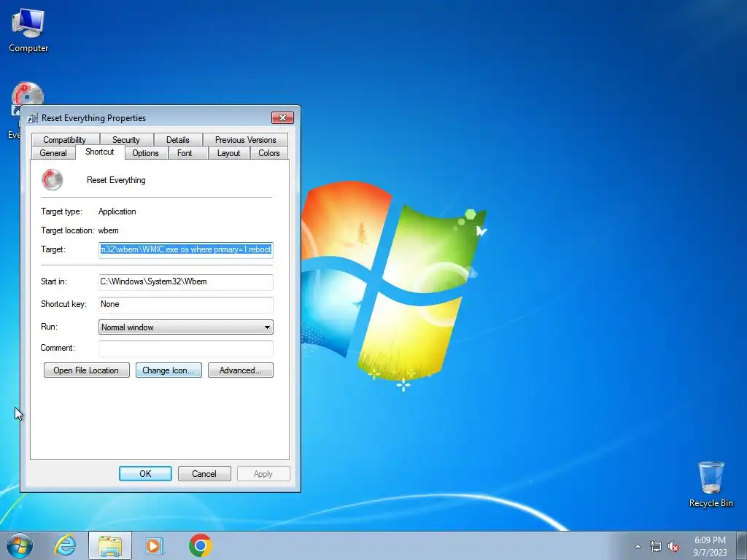Select the Shortcut tab
This screenshot has height=560, width=747.
pos(99,152)
